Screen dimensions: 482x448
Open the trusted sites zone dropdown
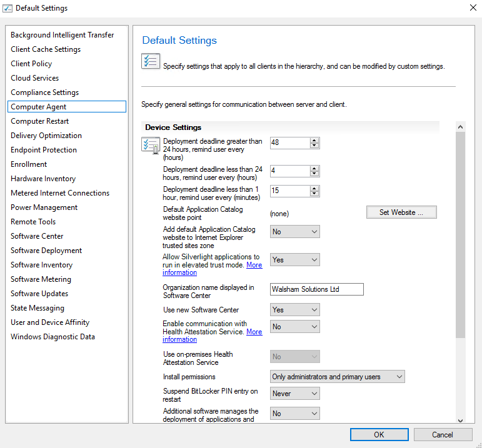(295, 232)
